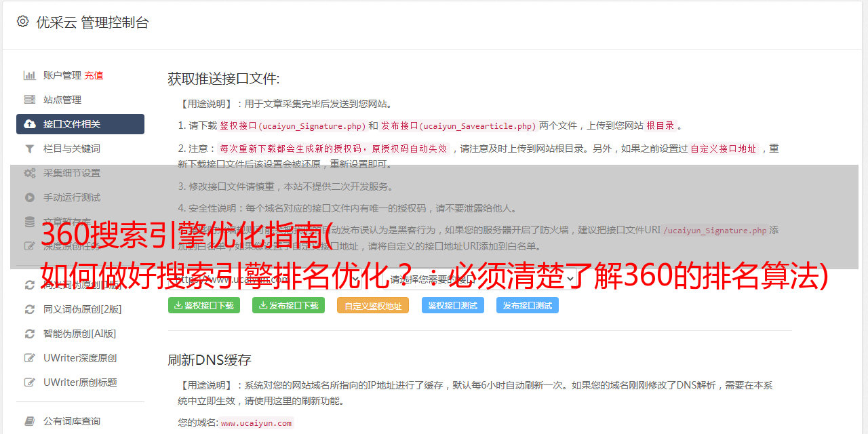Image resolution: width=868 pixels, height=434 pixels.
Task: Click the cloud upload icon for 接口文件相关
Action: (x=30, y=124)
